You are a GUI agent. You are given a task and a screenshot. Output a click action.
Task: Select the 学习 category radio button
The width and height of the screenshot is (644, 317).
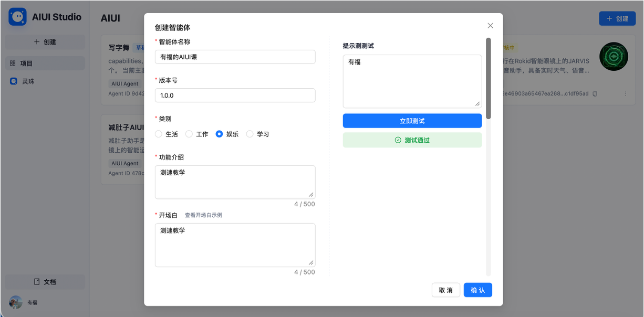[x=250, y=134]
